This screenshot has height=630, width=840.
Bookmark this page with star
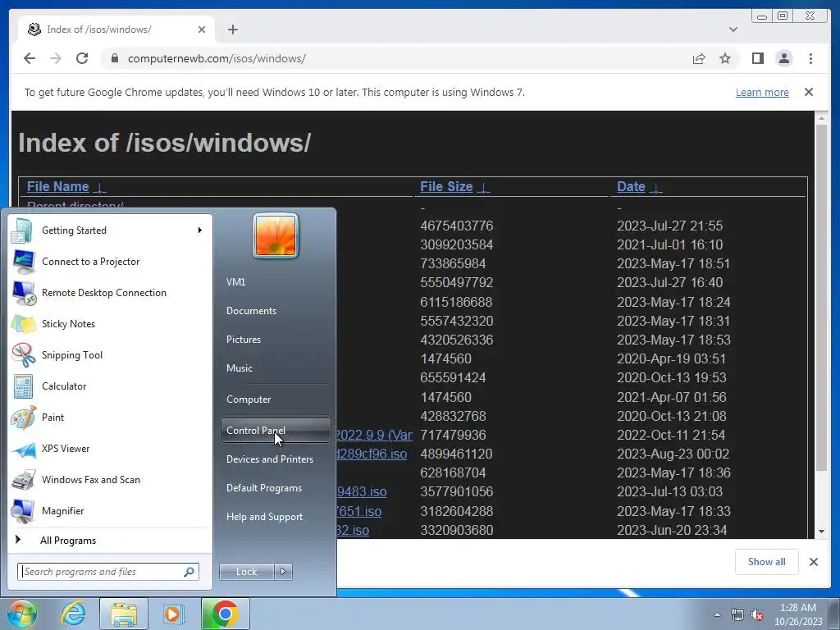pyautogui.click(x=725, y=58)
